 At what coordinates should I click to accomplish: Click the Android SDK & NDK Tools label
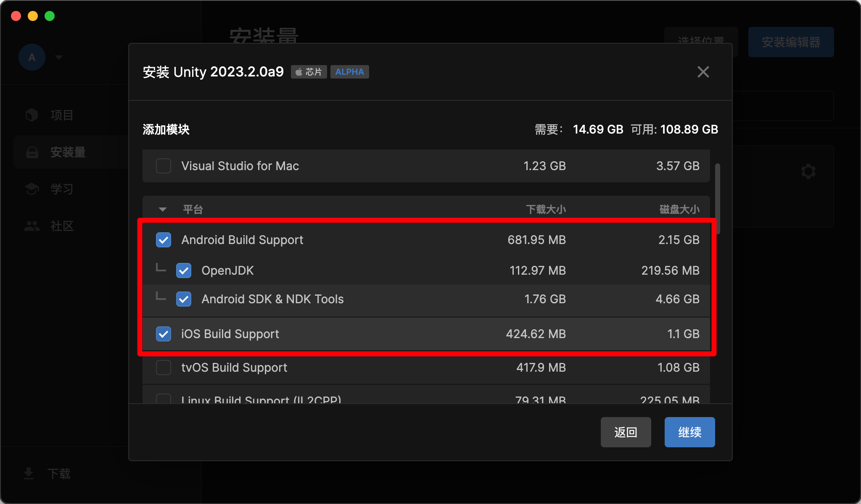click(x=272, y=299)
